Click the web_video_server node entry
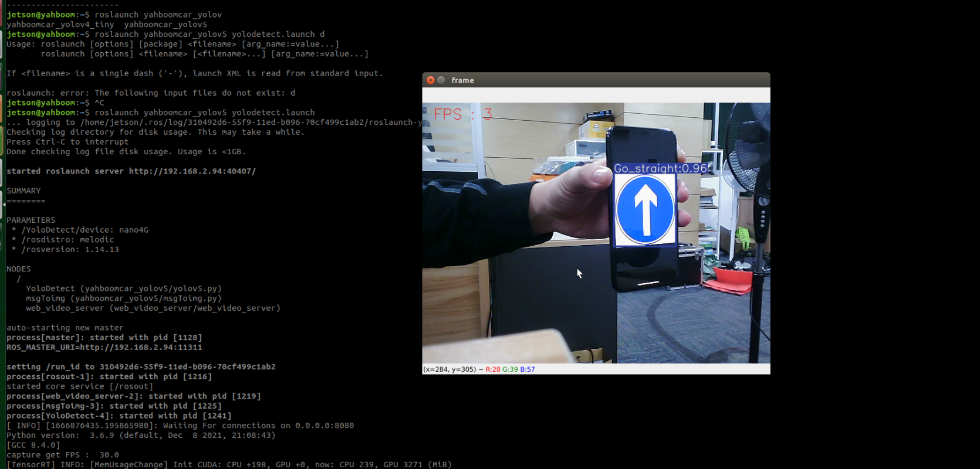Viewport: 980px width, 469px height. point(153,308)
